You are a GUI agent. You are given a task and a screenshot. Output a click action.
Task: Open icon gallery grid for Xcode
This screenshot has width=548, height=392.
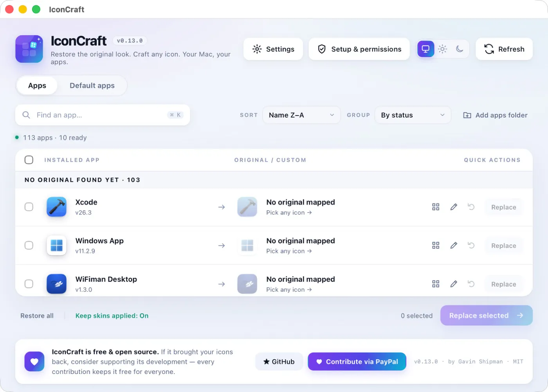tap(436, 207)
